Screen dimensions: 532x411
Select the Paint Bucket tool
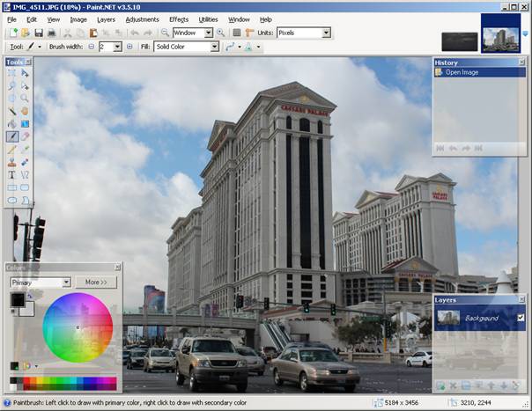[11, 124]
